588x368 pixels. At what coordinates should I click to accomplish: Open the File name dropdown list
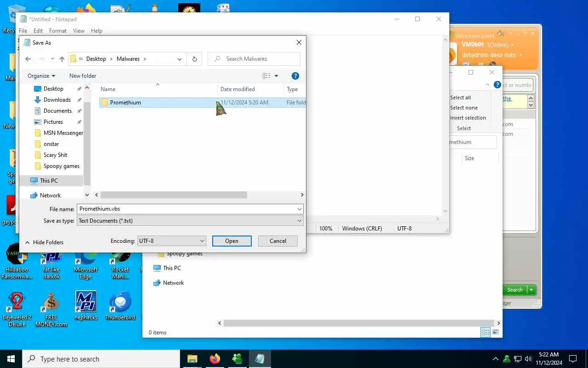coord(300,209)
